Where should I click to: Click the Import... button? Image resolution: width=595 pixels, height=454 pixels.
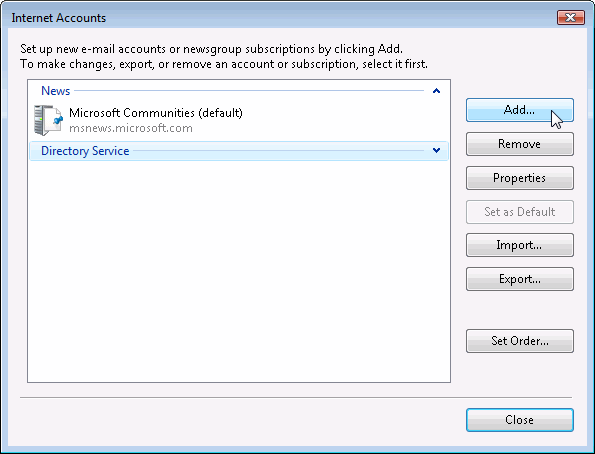pos(519,245)
